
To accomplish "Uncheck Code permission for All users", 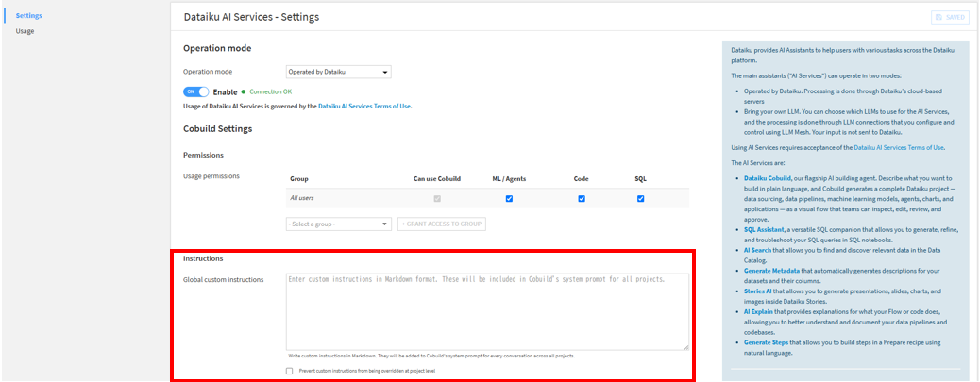I will point(582,198).
